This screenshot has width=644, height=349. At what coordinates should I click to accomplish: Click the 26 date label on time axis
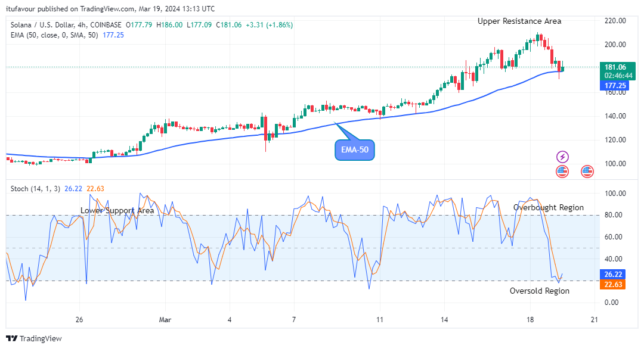(79, 319)
